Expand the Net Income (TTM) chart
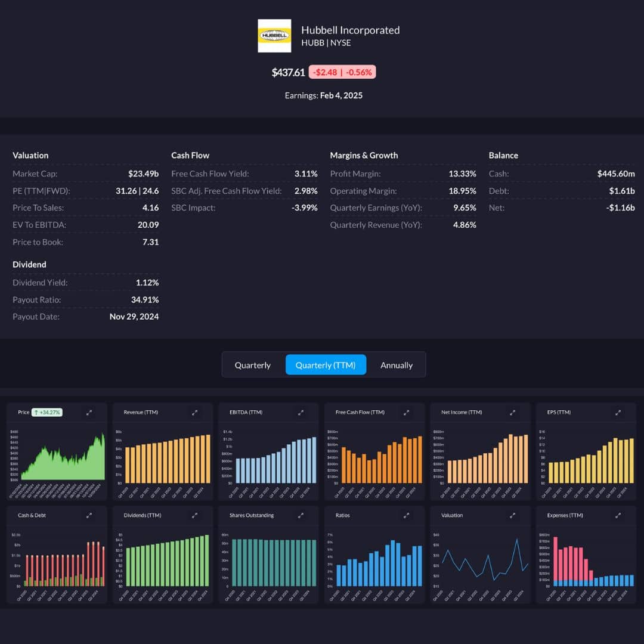Viewport: 644px width, 644px height. 512,413
